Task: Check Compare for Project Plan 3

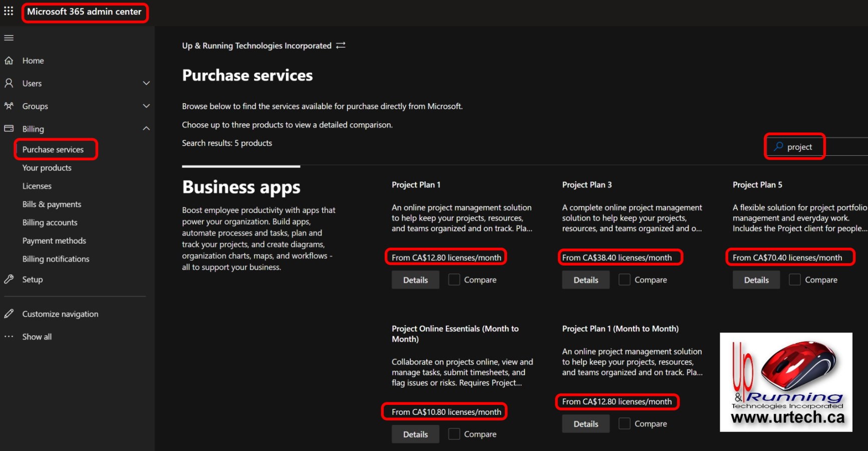Action: pos(624,280)
